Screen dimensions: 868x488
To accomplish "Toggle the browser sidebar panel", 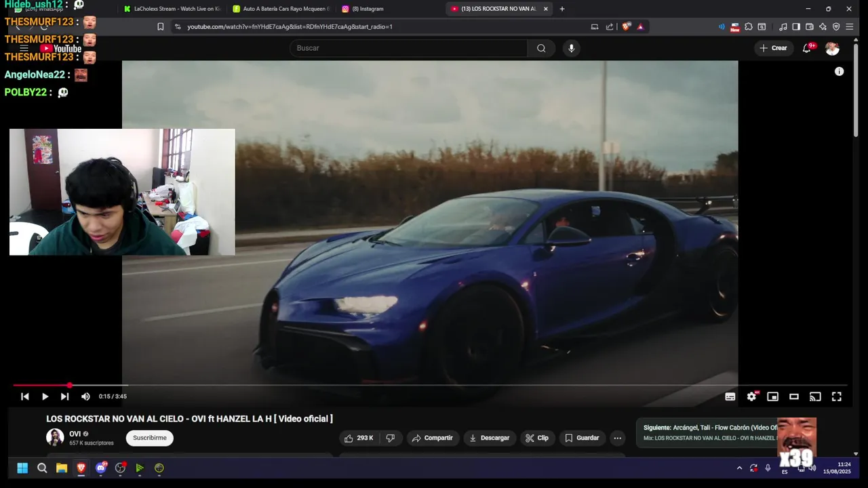I will click(x=796, y=26).
